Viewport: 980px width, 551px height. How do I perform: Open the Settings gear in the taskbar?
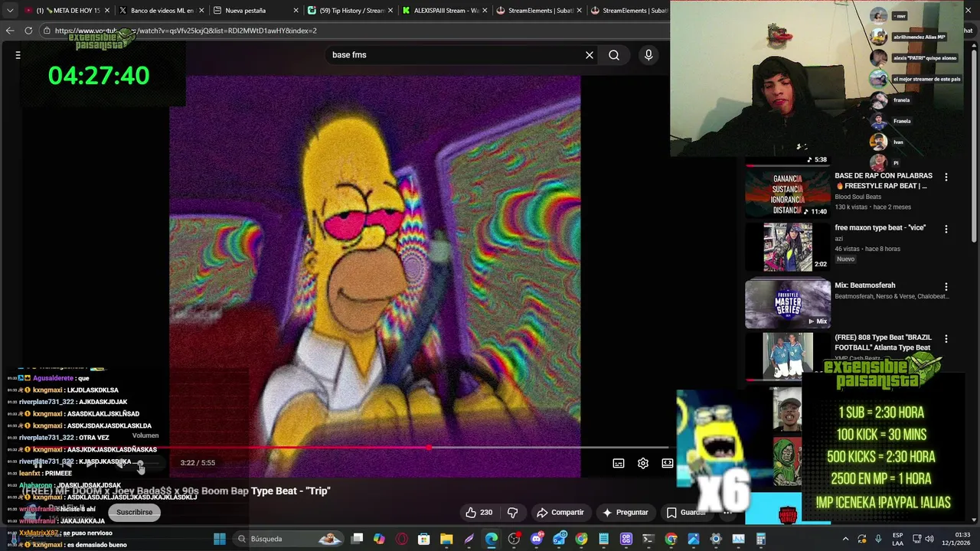pos(716,539)
